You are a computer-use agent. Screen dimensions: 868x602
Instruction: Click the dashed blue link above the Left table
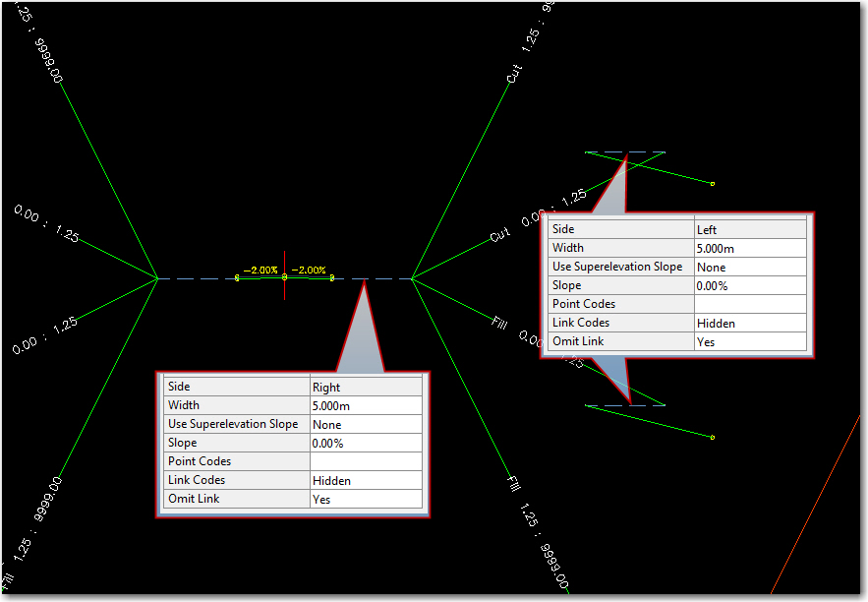(x=624, y=150)
